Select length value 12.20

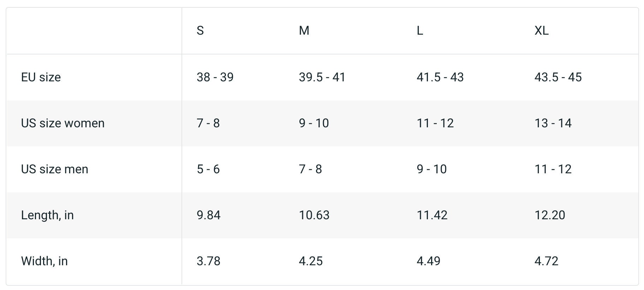[x=550, y=215]
